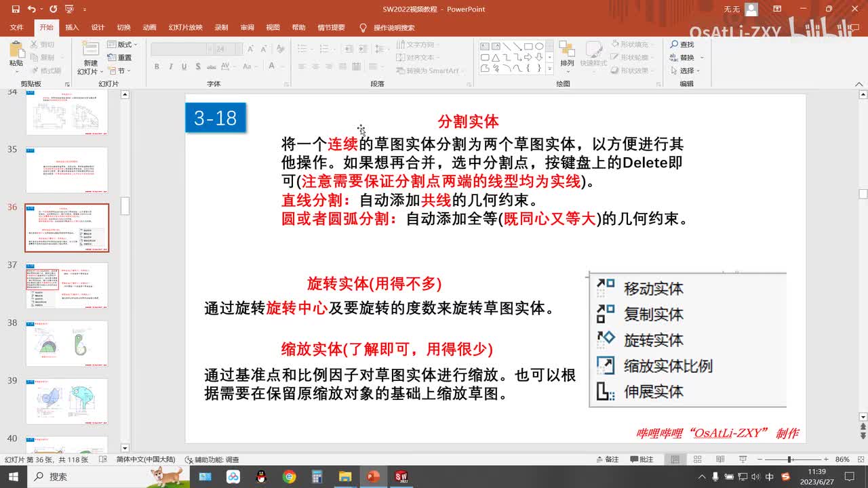
Task: Toggle Bold formatting (B)
Action: [x=157, y=66]
